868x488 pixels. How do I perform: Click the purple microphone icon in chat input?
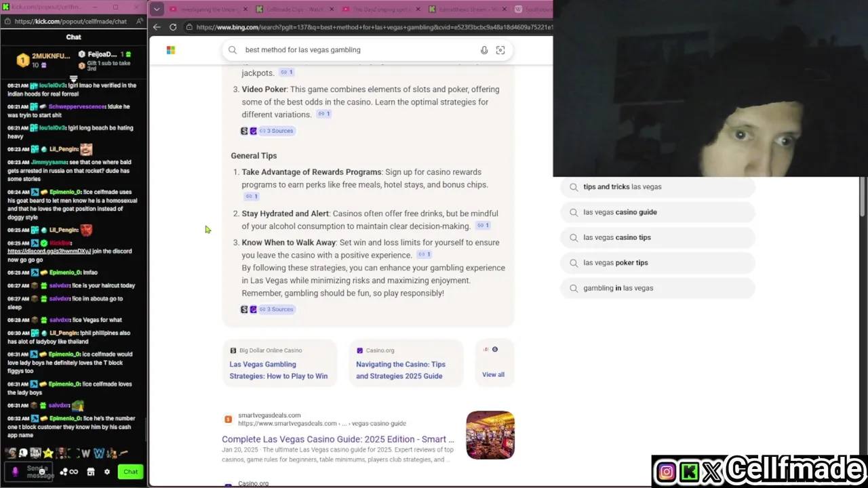pos(15,472)
